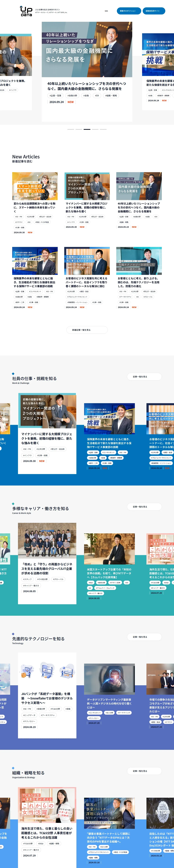Select #プロジェクトマネジメント tag in New Articles

click(77, 297)
